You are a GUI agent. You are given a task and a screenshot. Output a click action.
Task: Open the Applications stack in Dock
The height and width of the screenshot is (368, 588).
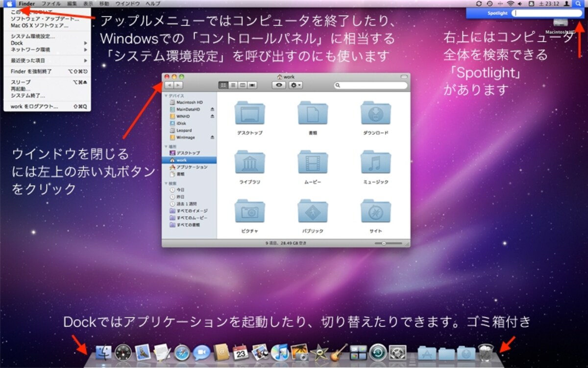point(427,353)
